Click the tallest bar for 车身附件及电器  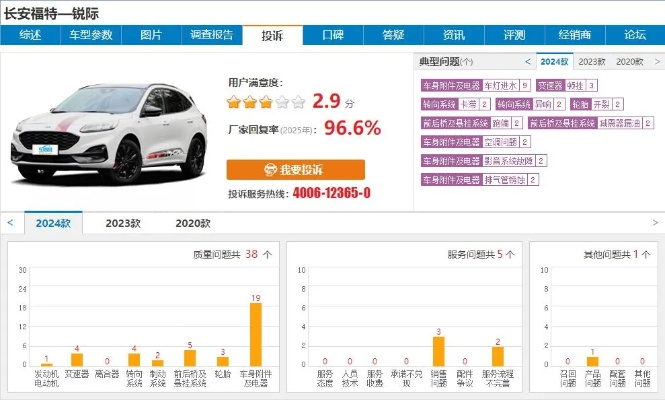tap(256, 334)
